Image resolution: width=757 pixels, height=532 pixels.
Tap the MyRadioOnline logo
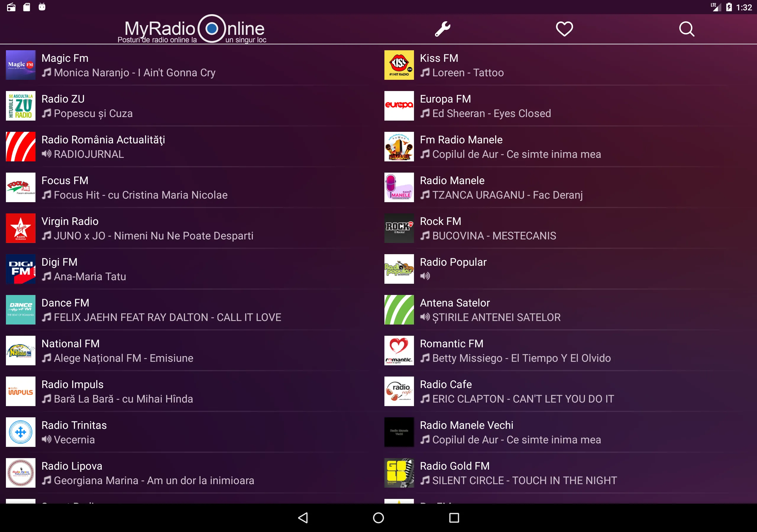click(192, 29)
